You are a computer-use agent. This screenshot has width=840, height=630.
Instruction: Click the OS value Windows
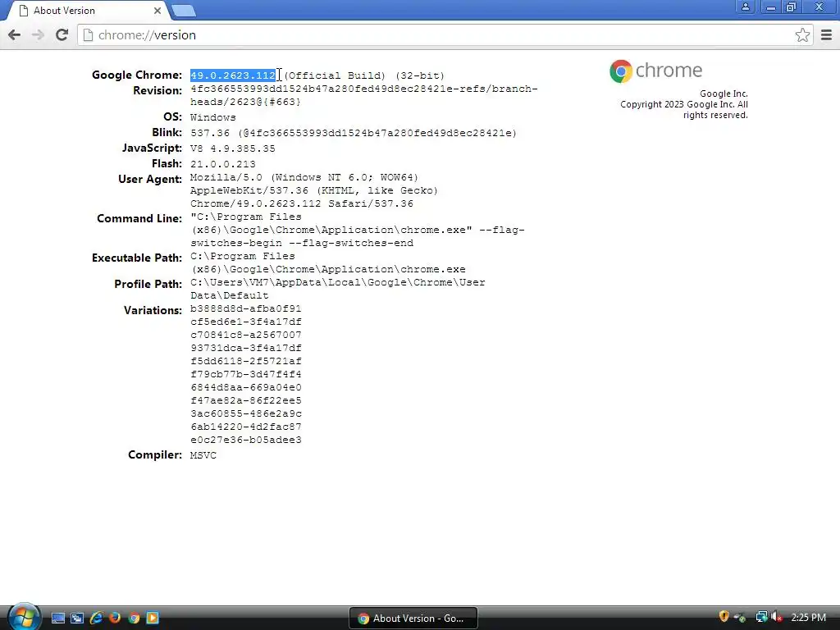(x=212, y=117)
